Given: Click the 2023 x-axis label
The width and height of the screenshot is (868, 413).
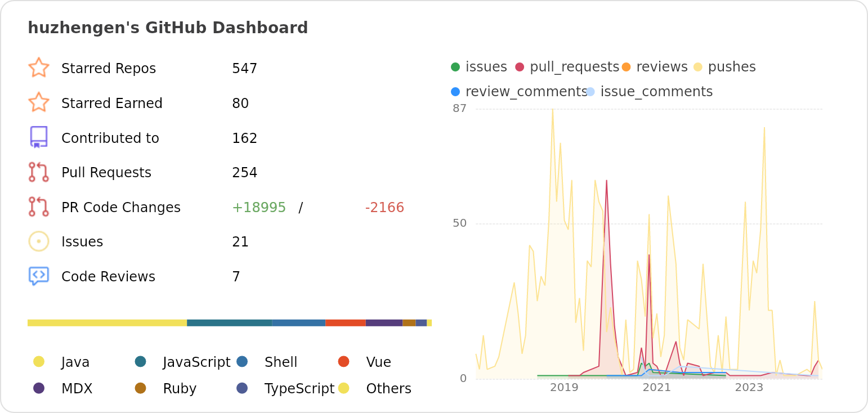Looking at the screenshot, I should 749,388.
